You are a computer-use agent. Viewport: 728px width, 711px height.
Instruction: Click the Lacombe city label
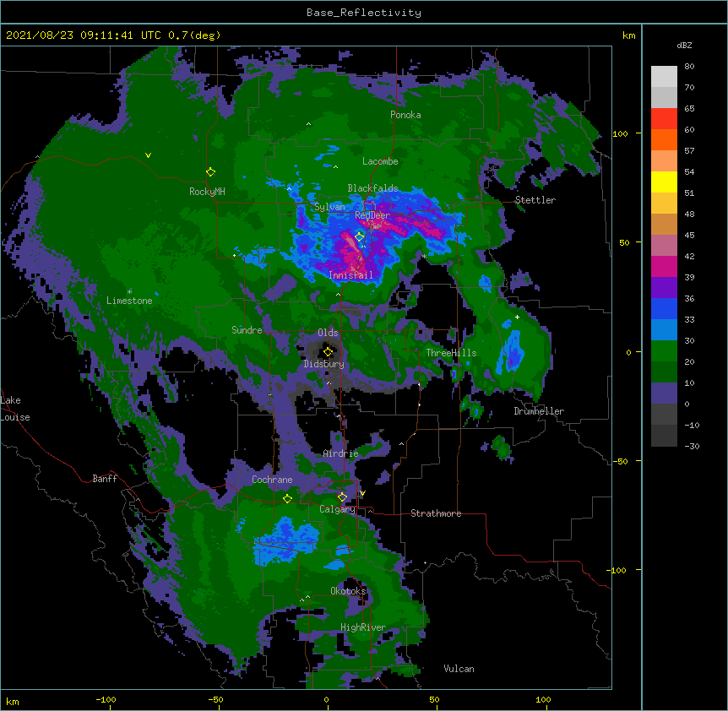[x=380, y=161]
